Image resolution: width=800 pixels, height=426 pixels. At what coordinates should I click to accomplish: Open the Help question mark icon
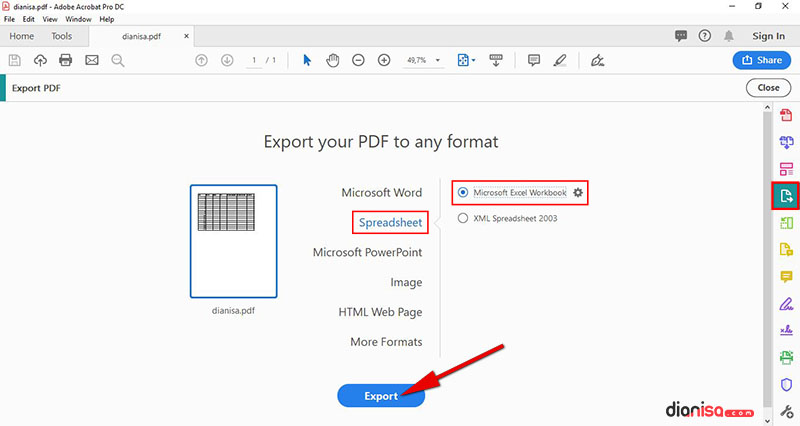(705, 36)
